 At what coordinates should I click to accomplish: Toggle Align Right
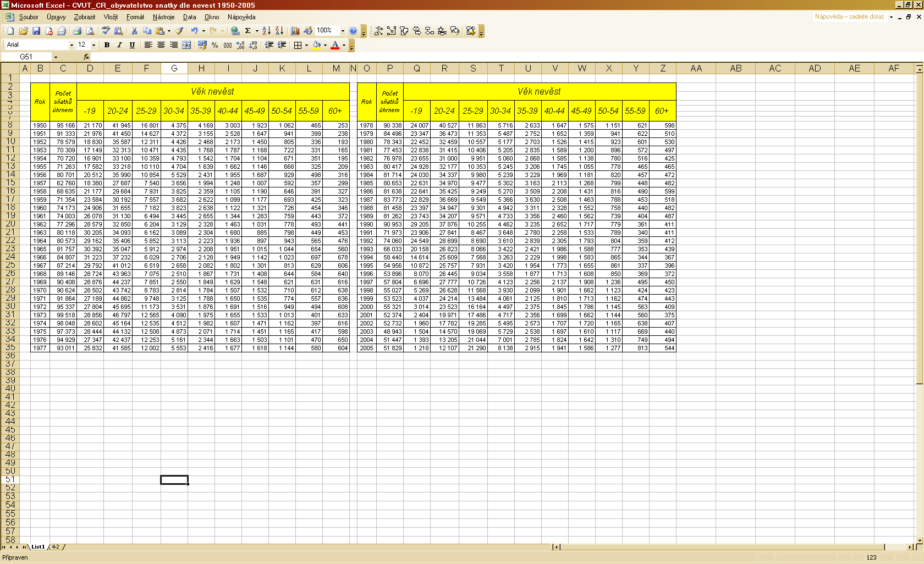click(x=174, y=45)
